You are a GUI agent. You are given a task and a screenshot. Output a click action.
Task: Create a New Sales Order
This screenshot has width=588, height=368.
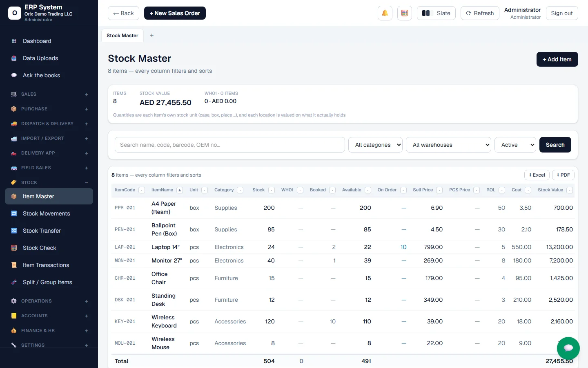tap(175, 13)
